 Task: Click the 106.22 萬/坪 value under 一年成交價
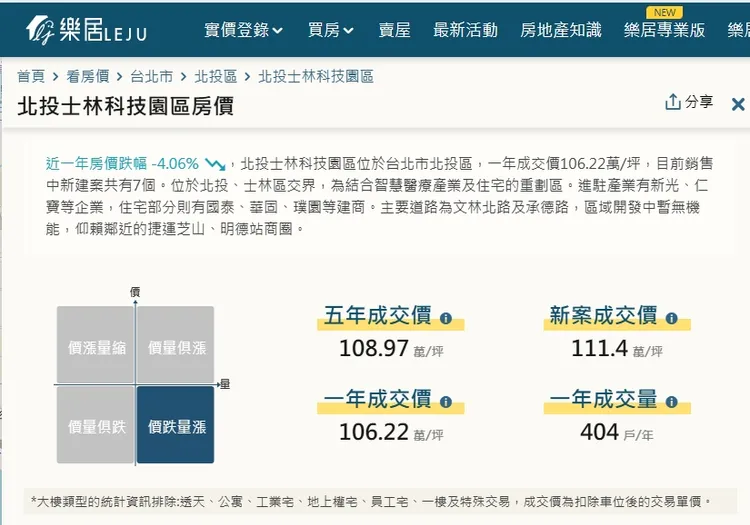[391, 432]
